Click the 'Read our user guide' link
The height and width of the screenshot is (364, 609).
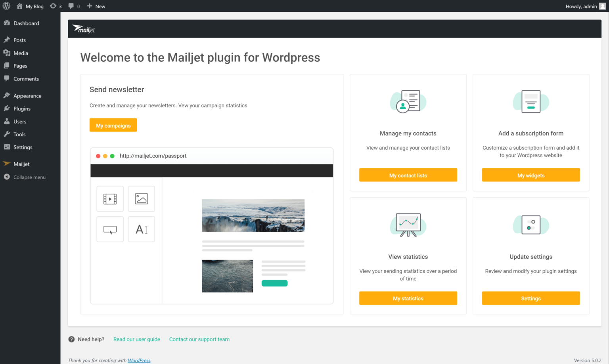136,339
